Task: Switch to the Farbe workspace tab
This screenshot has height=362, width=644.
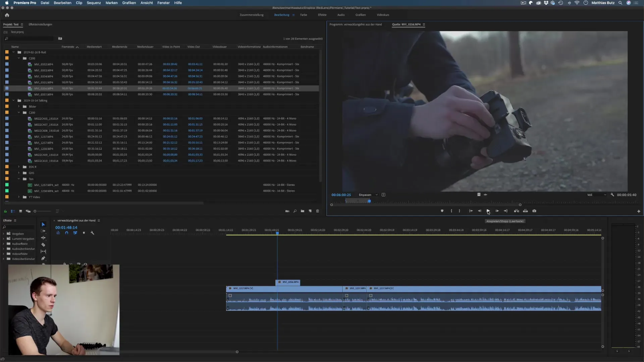Action: [304, 15]
